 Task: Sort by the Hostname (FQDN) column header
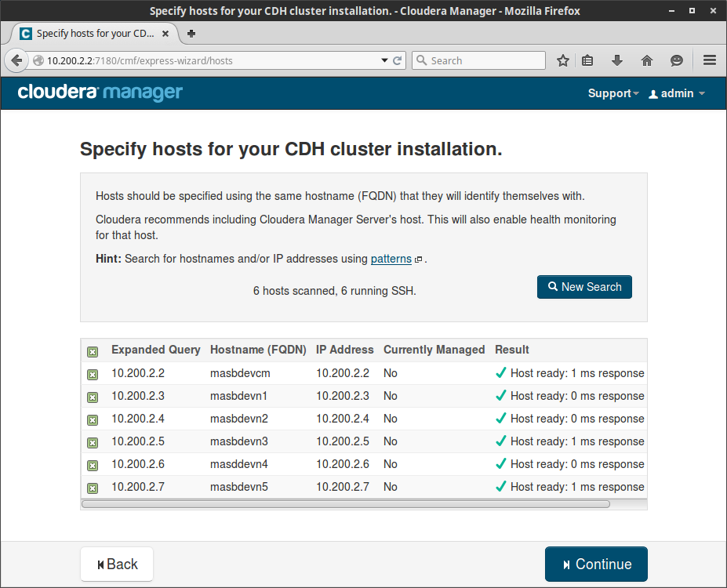258,350
